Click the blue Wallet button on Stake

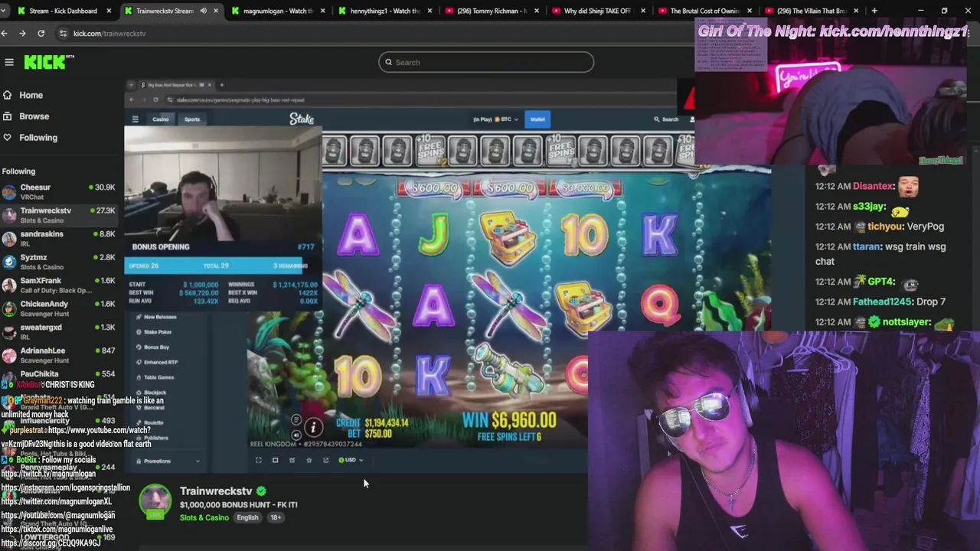coord(537,119)
